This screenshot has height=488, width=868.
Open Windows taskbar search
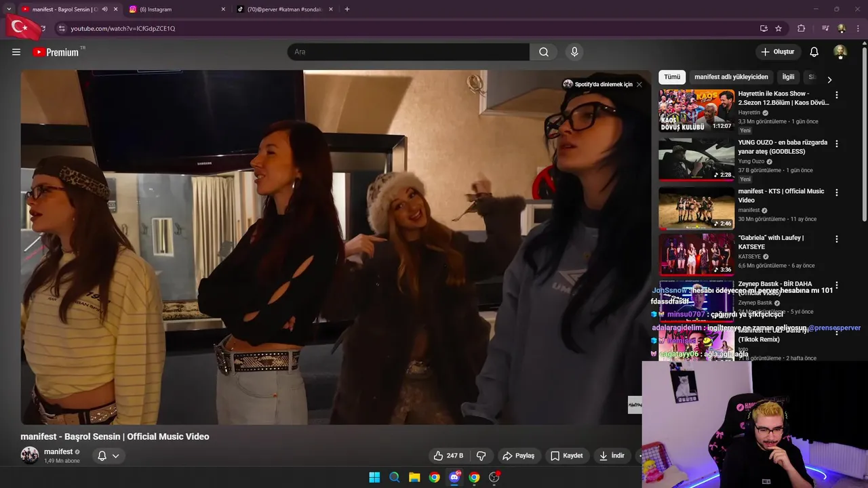tap(395, 477)
